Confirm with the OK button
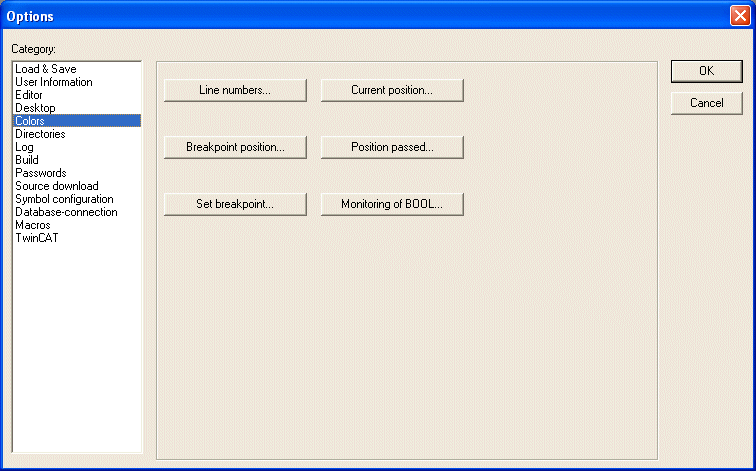The width and height of the screenshot is (756, 471). 706,71
